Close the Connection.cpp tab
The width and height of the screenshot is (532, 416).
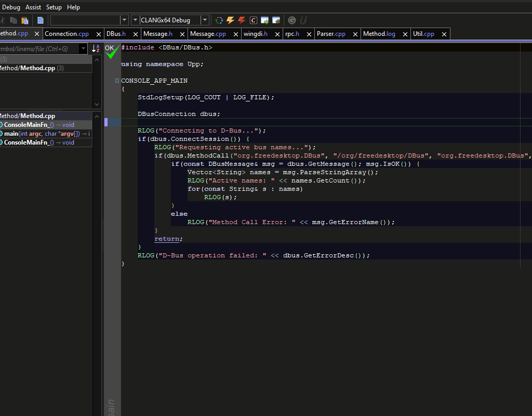[99, 34]
